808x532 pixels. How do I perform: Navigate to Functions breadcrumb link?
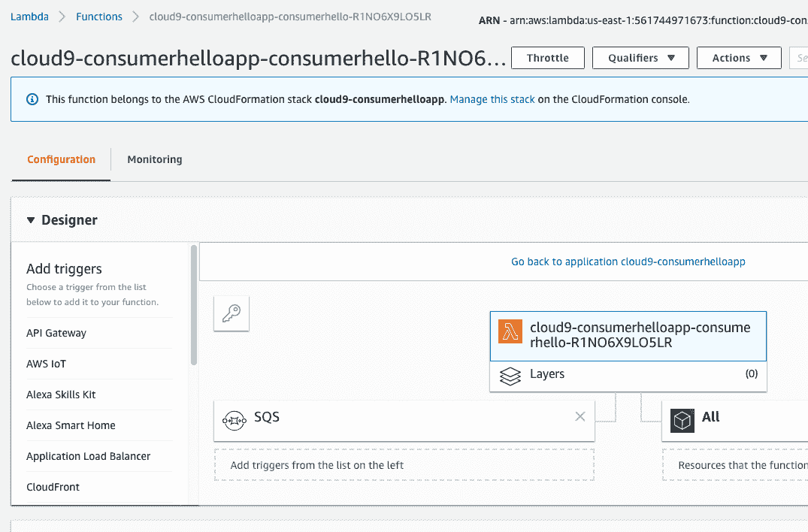[99, 17]
